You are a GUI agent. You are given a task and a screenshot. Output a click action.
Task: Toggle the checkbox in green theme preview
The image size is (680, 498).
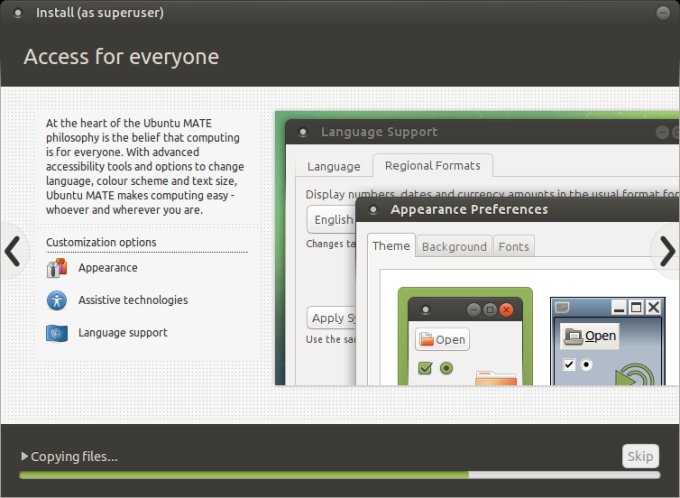tap(424, 368)
